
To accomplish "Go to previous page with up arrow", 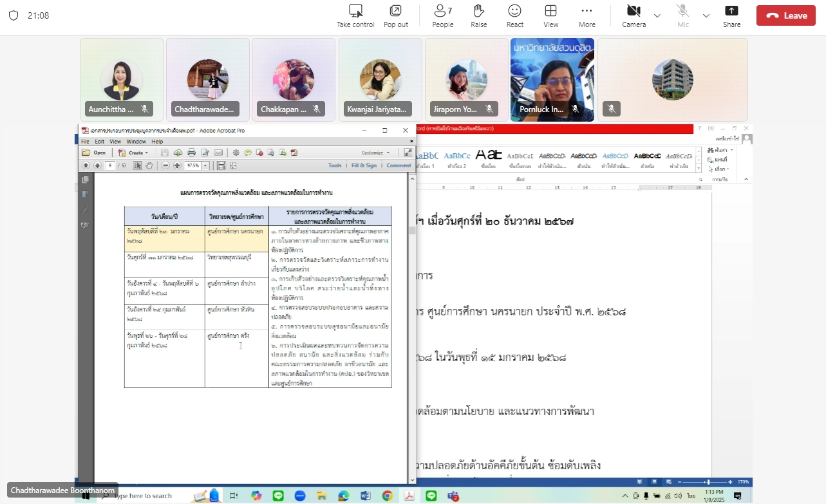I will (86, 165).
